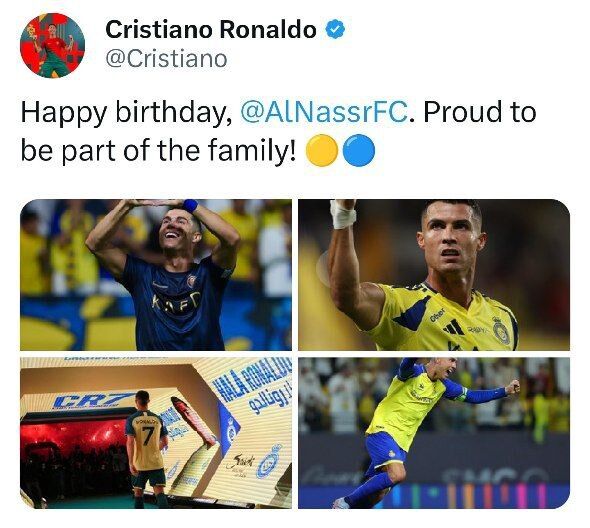This screenshot has width=590, height=528.
Task: Open the round profile avatar picture
Action: pos(52,45)
